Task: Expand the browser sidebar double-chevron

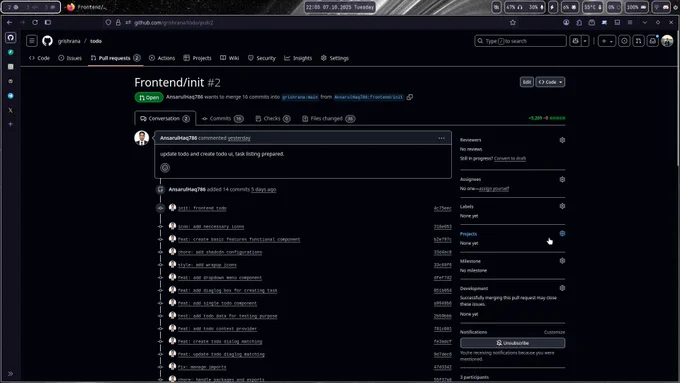Action: click(x=10, y=374)
